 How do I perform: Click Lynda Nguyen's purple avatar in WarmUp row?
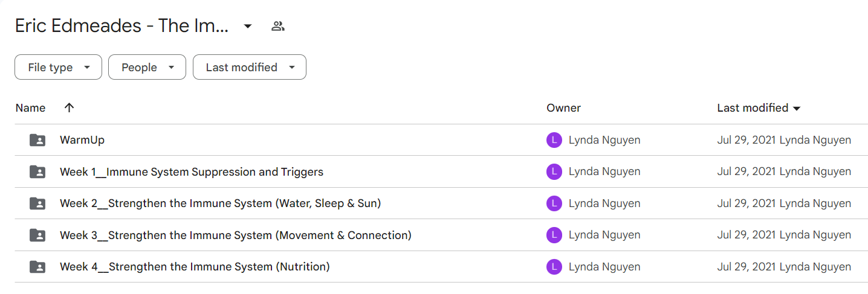tap(554, 140)
